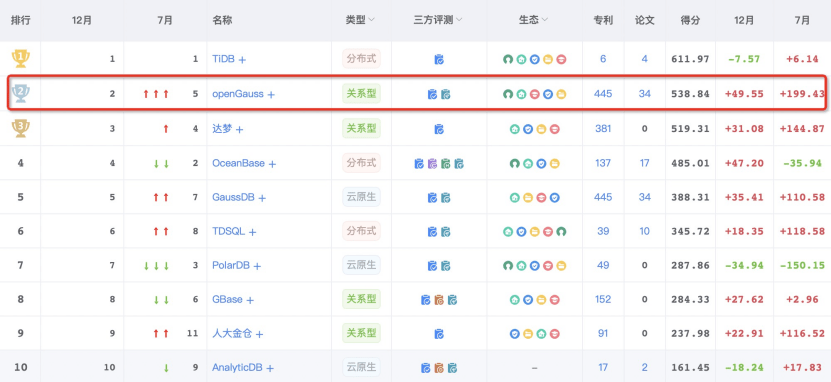Click the purple evaluation badge in OceanBase row

point(432,164)
